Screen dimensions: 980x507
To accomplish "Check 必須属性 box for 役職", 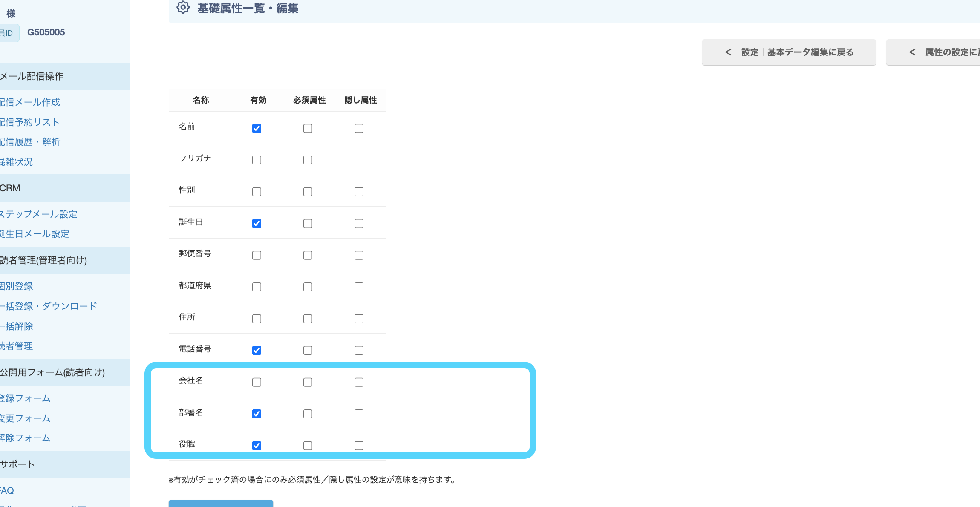I will coord(308,446).
